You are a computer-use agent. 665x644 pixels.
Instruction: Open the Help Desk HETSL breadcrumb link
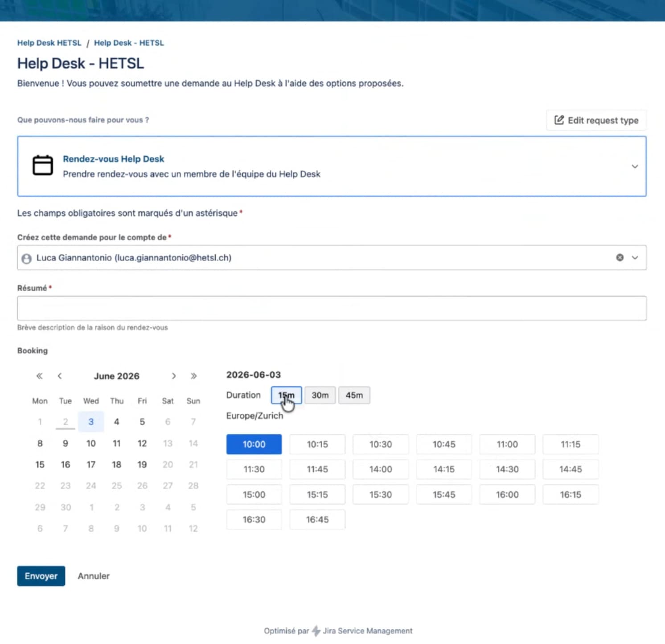[x=49, y=43]
